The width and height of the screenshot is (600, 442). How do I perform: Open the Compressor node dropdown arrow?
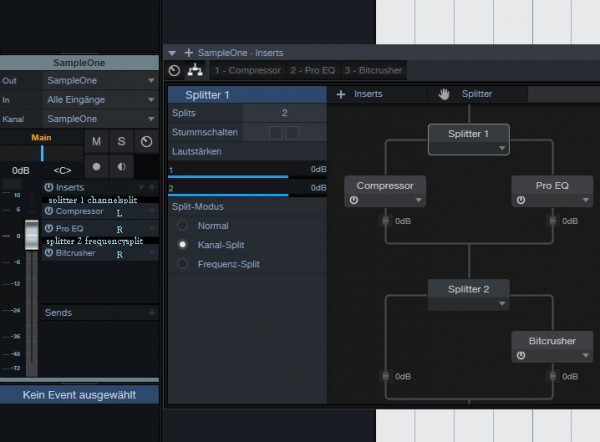pyautogui.click(x=419, y=200)
